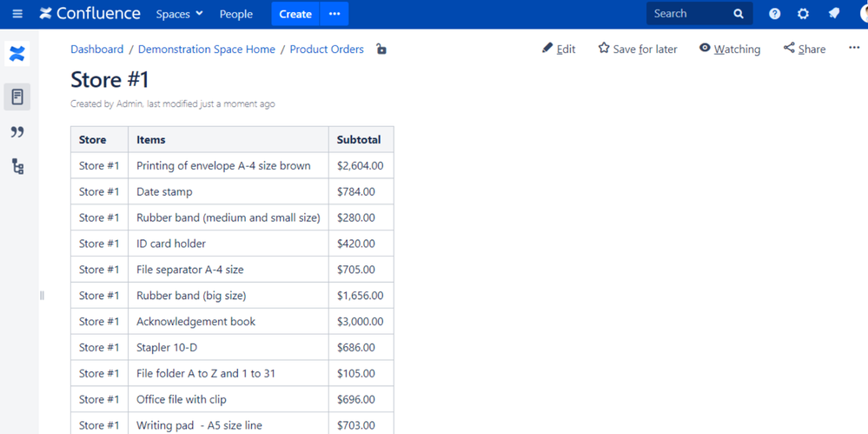Viewport: 868px width, 434px height.
Task: Open the Pages sidebar icon
Action: click(17, 97)
